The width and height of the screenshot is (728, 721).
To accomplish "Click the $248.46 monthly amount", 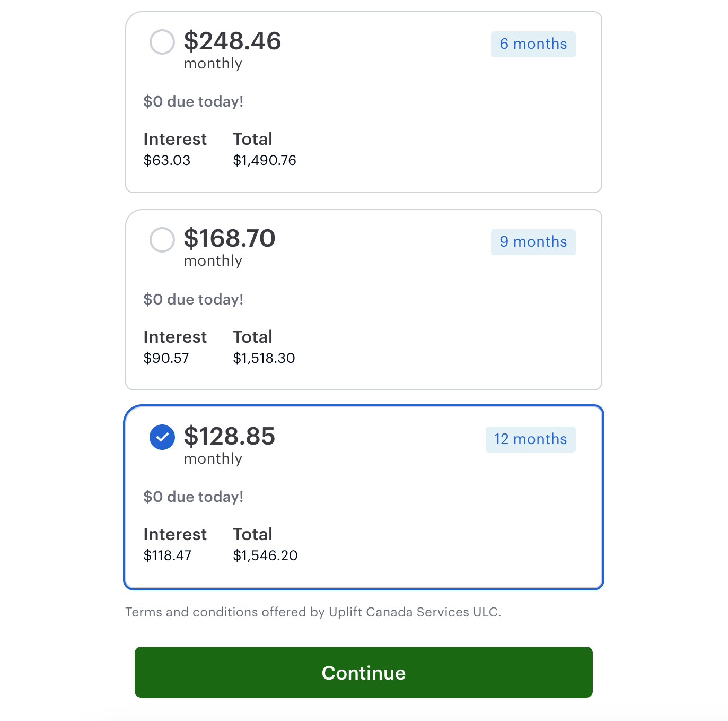I will tap(232, 41).
